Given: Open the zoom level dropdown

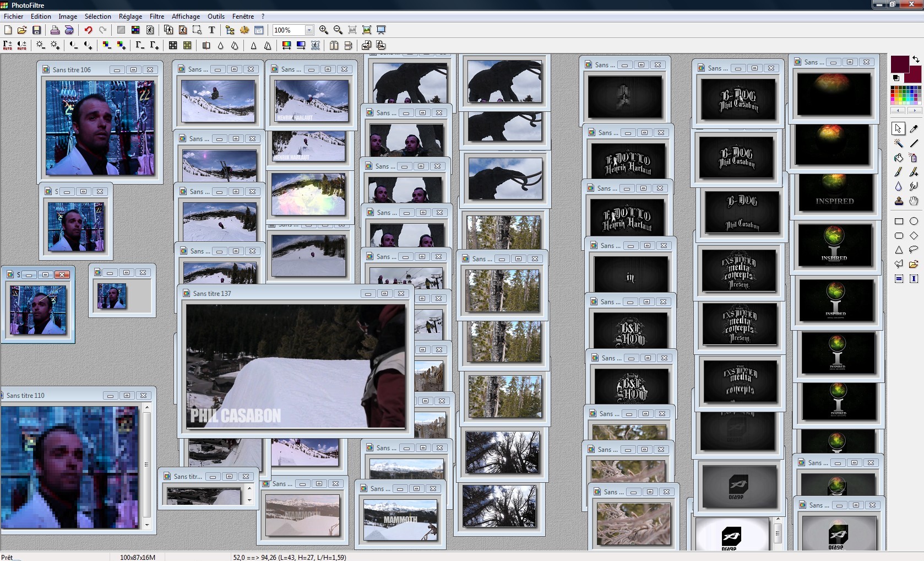Looking at the screenshot, I should click(309, 30).
